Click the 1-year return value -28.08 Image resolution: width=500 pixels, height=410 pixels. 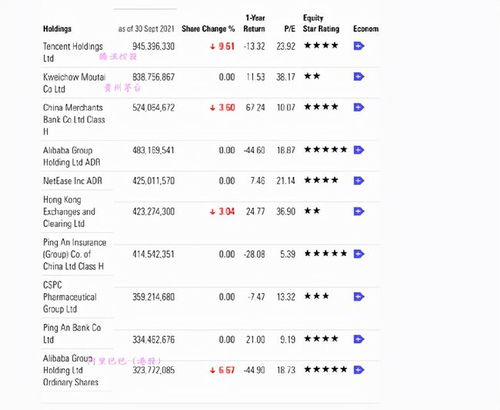254,254
